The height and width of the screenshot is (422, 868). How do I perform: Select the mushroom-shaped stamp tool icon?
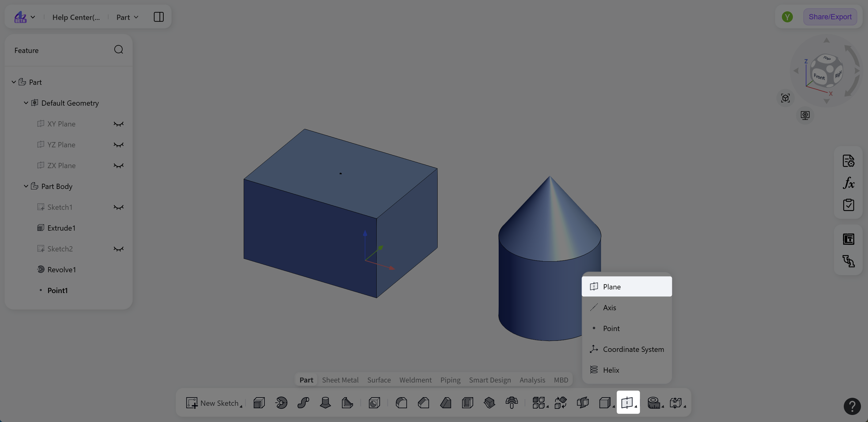click(x=512, y=402)
